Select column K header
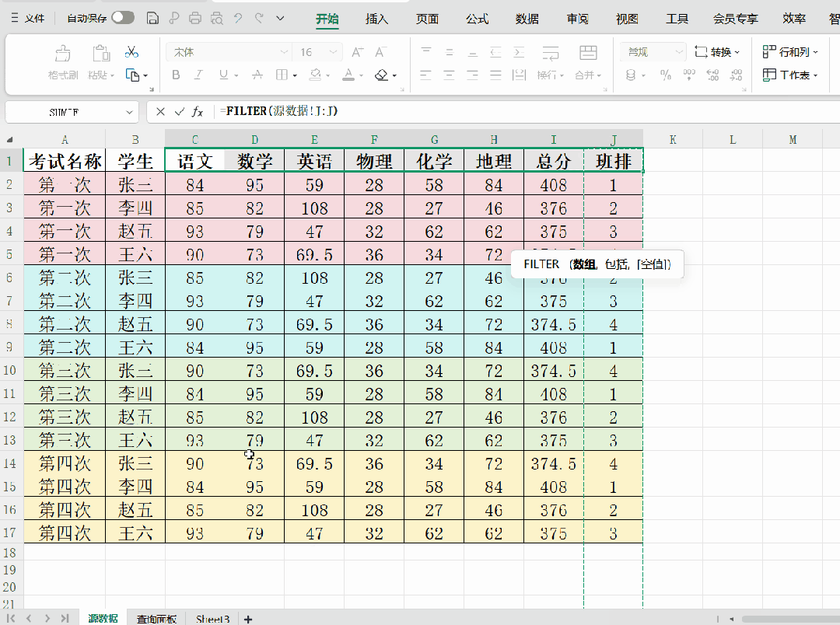Viewport: 840px width, 625px height. tap(673, 140)
